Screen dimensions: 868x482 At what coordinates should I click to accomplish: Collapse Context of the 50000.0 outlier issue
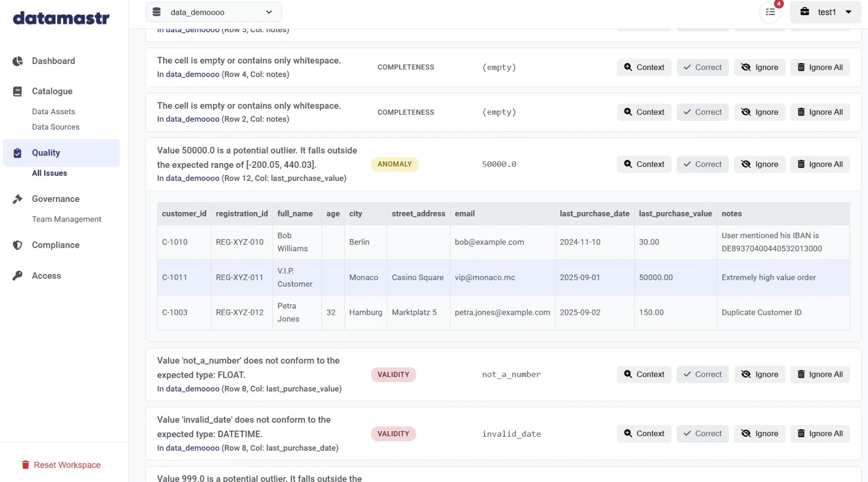pos(644,164)
